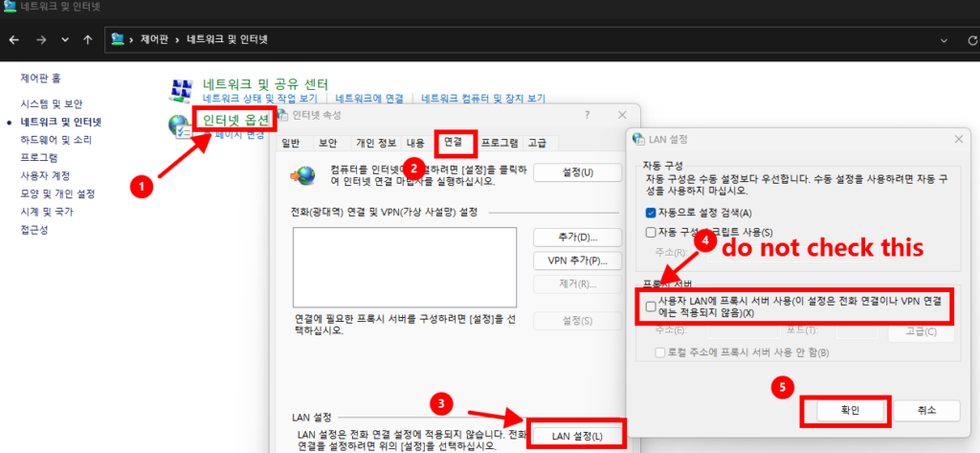Image resolution: width=980 pixels, height=453 pixels.
Task: Expand the recent locations dropdown chevron
Action: tap(65, 39)
